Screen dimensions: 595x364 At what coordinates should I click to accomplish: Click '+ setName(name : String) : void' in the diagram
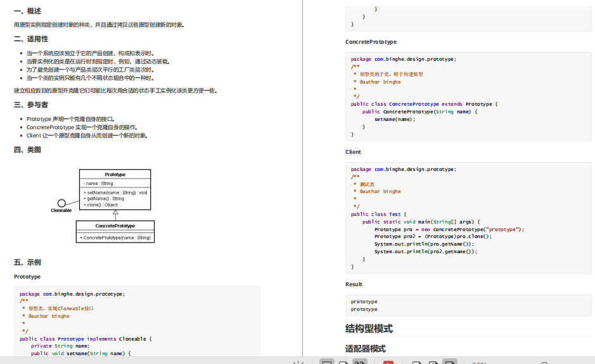click(x=115, y=192)
